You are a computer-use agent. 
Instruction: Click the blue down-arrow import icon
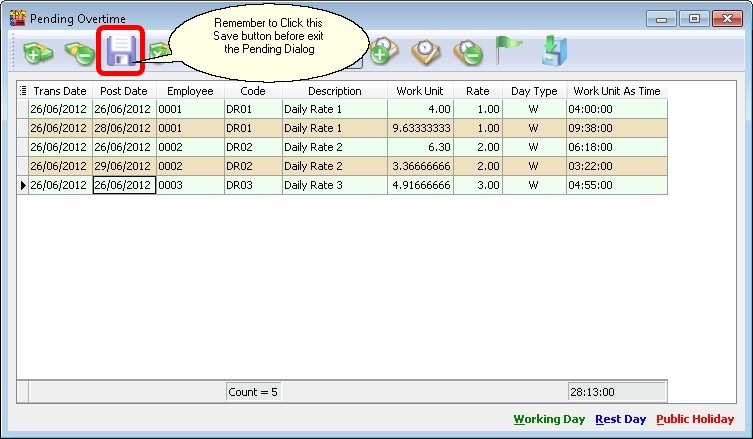[x=552, y=51]
